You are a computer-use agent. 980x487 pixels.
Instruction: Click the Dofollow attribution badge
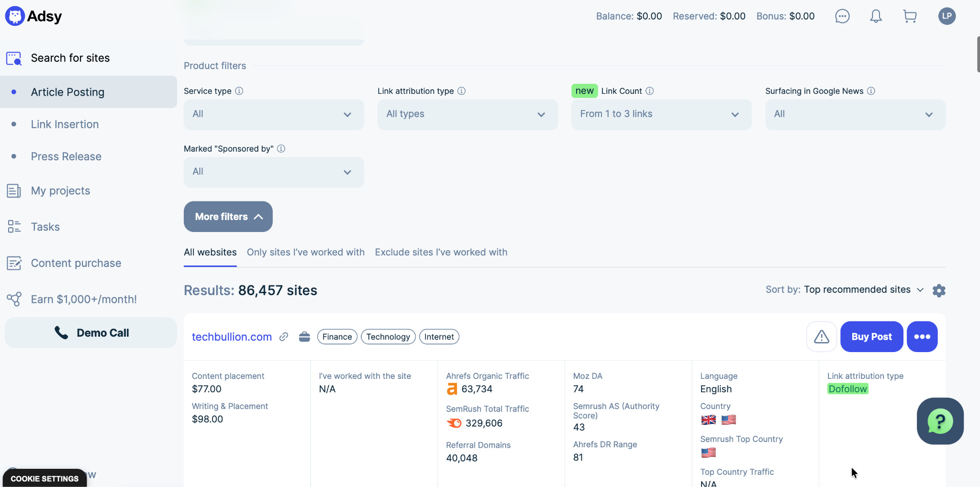[x=848, y=389]
